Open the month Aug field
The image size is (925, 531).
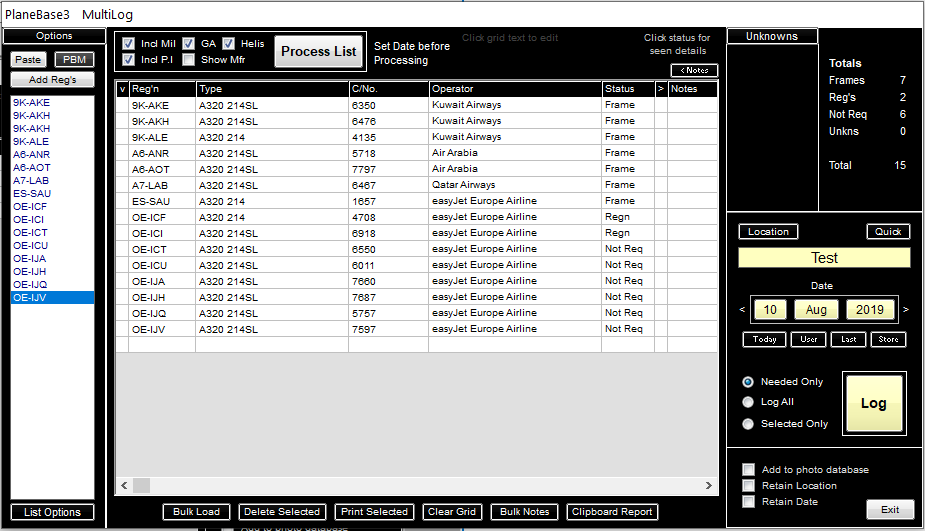coord(817,310)
